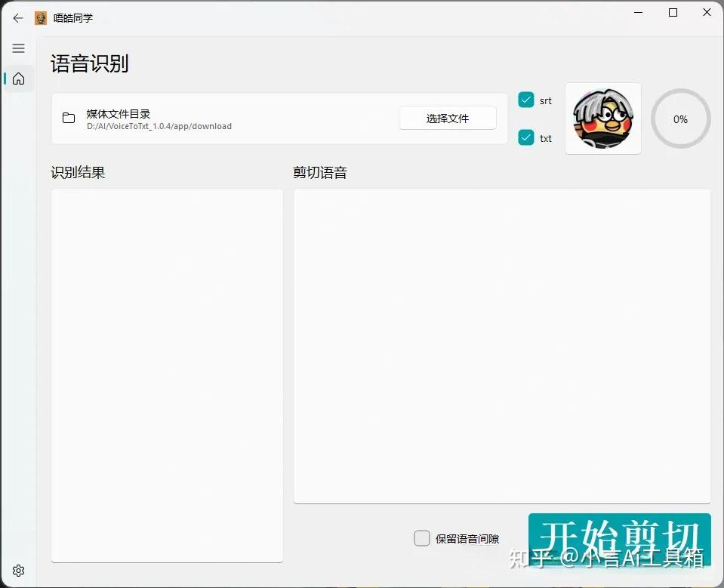This screenshot has height=588, width=724.
Task: Uncheck the txt output checkbox
Action: pos(526,137)
